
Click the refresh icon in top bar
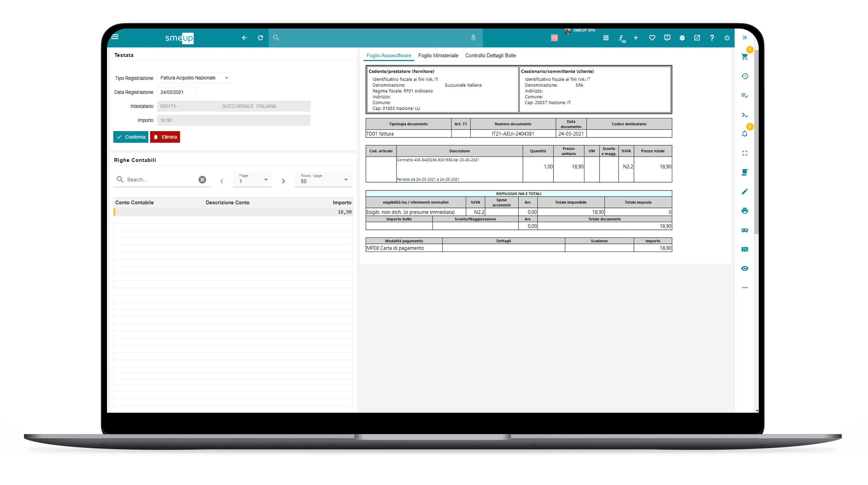[260, 38]
